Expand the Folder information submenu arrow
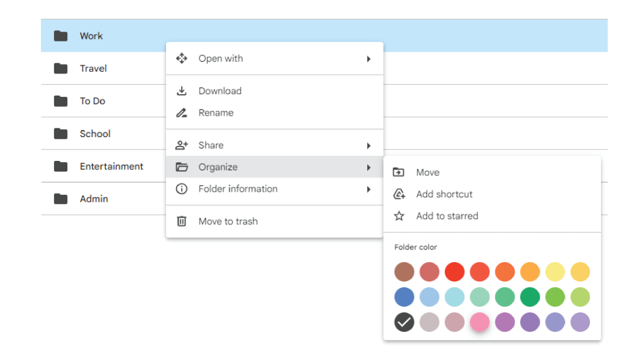The image size is (644, 362). point(370,189)
